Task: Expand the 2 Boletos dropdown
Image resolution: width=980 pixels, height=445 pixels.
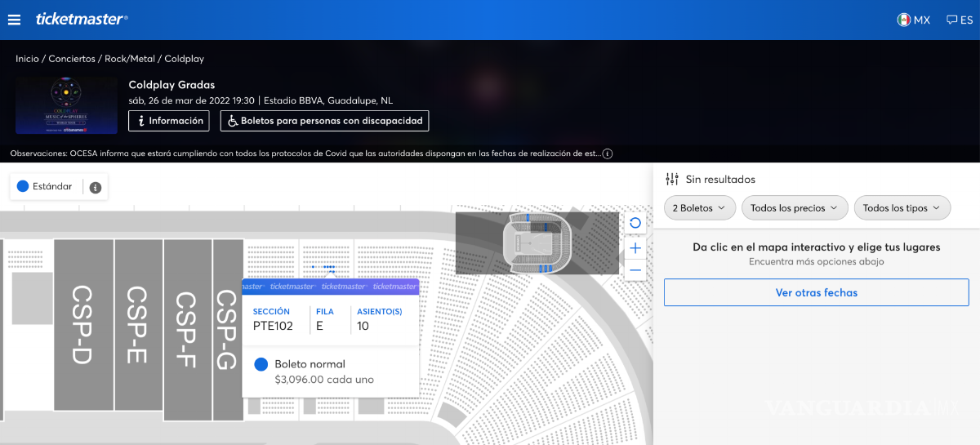Action: tap(700, 208)
